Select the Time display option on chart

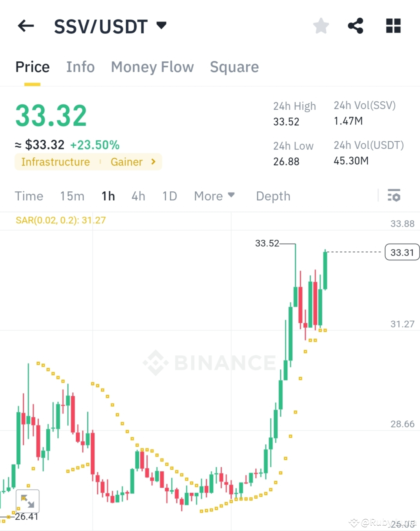pyautogui.click(x=29, y=196)
